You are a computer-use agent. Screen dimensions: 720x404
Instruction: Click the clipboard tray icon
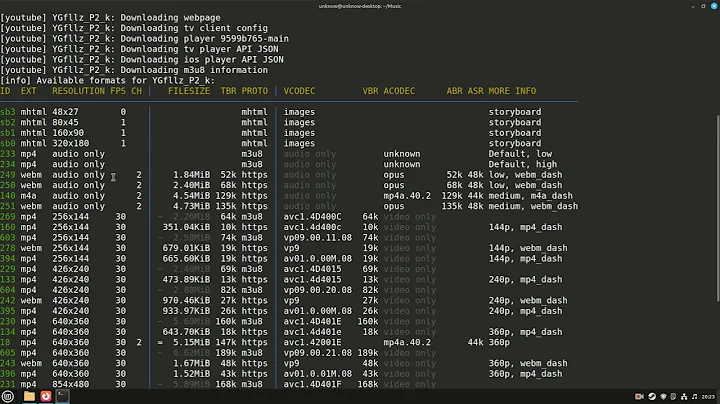coord(673,397)
